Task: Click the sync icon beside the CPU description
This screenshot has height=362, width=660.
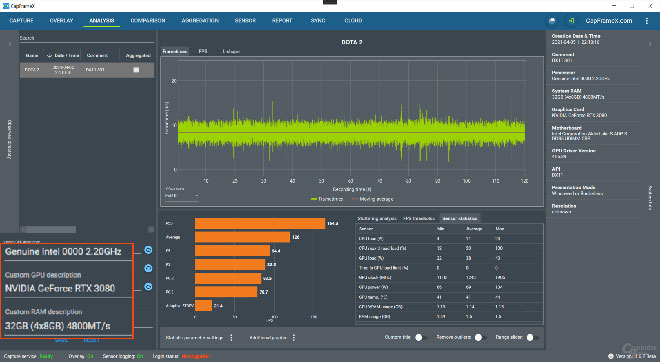Action: click(148, 250)
